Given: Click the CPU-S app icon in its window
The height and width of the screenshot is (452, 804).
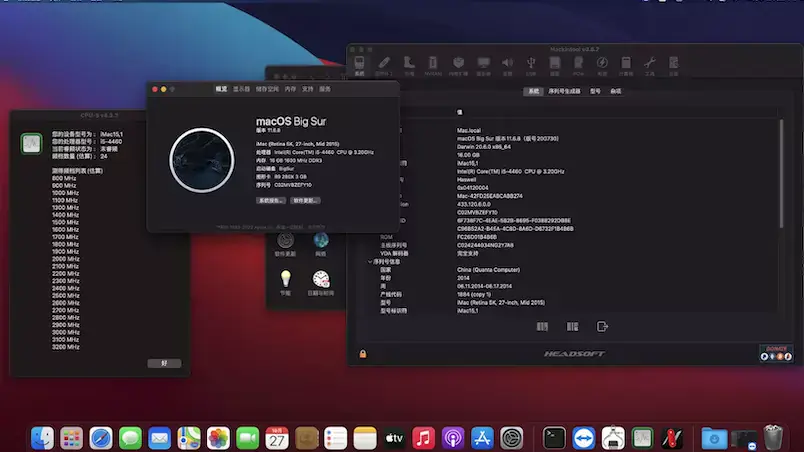Looking at the screenshot, I should coord(31,143).
